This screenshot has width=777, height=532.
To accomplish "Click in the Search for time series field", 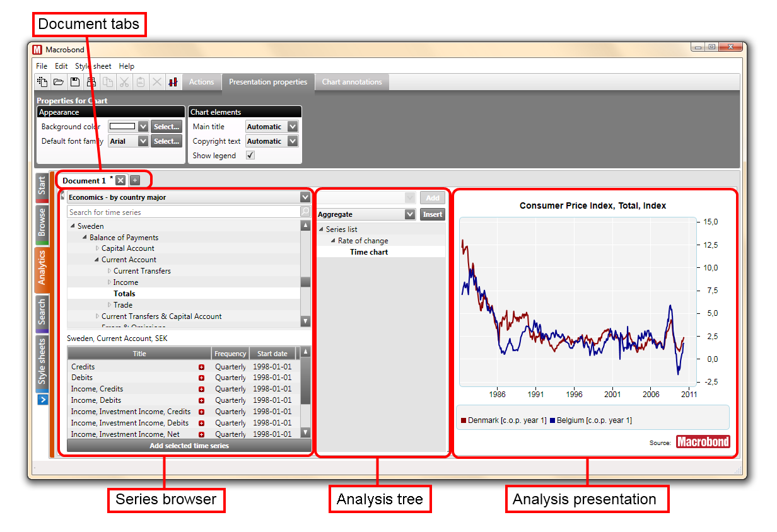I will tap(184, 212).
